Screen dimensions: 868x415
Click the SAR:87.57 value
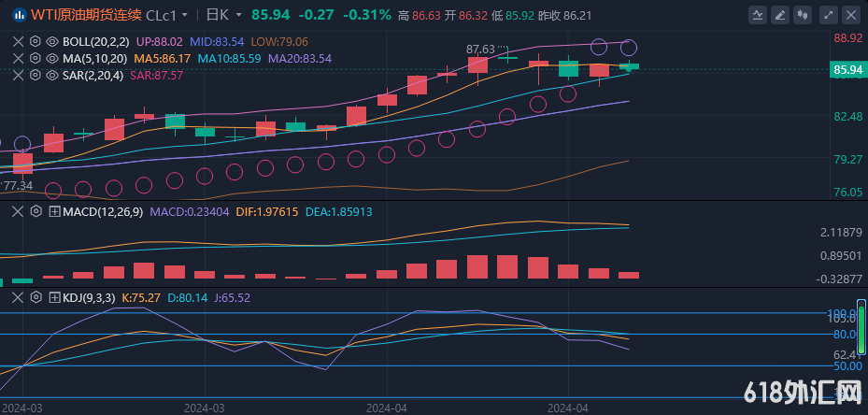156,75
